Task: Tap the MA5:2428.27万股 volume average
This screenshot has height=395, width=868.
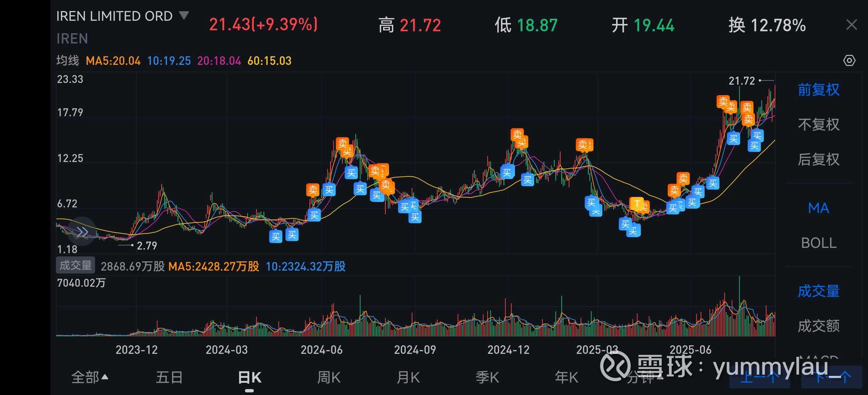Action: point(214,267)
